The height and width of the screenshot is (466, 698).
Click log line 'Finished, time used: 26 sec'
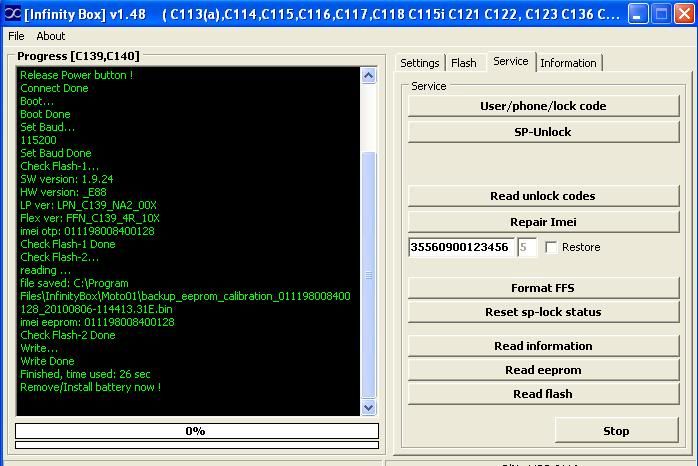[x=85, y=374]
